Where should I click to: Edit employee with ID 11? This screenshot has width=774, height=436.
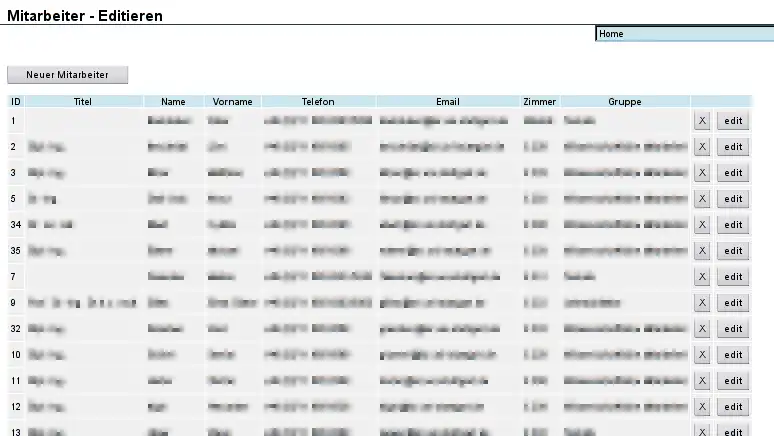(733, 381)
